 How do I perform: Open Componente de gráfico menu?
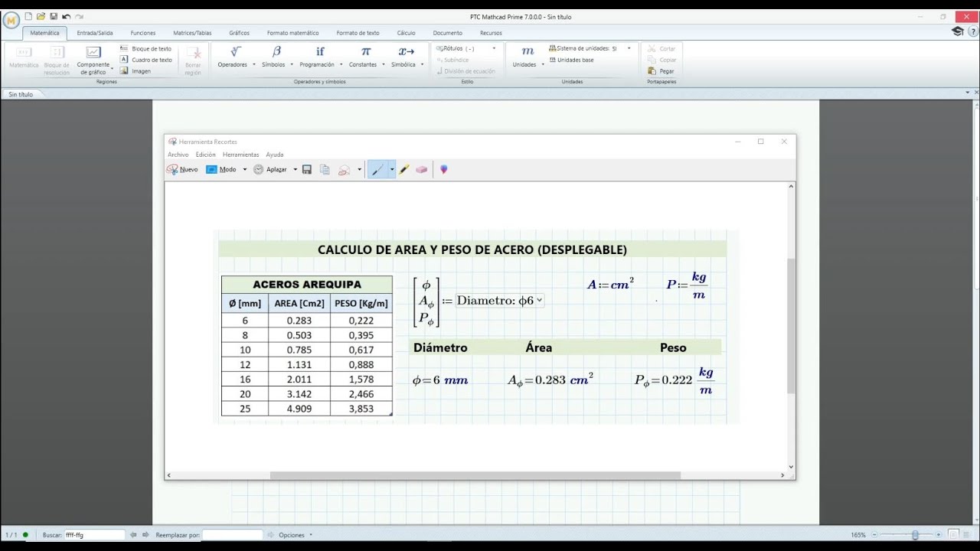pos(93,60)
